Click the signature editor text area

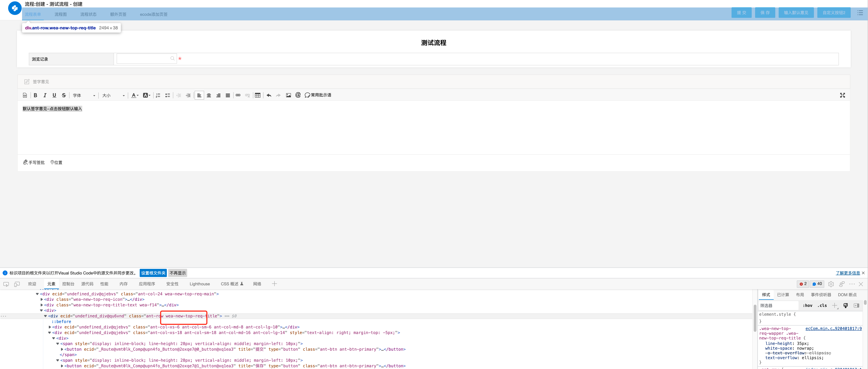pos(434,127)
